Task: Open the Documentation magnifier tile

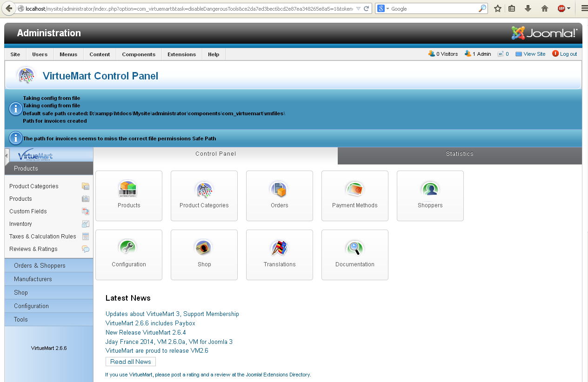Action: (355, 255)
